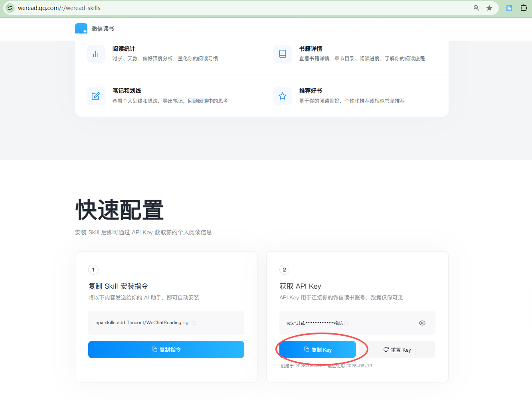This screenshot has height=400, width=532.
Task: Click the 最近使用 2026-06-13 date text
Action: point(350,366)
